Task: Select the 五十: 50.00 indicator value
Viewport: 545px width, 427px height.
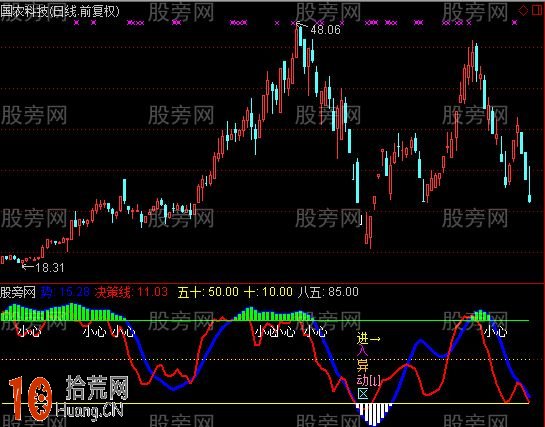Action: pos(208,292)
